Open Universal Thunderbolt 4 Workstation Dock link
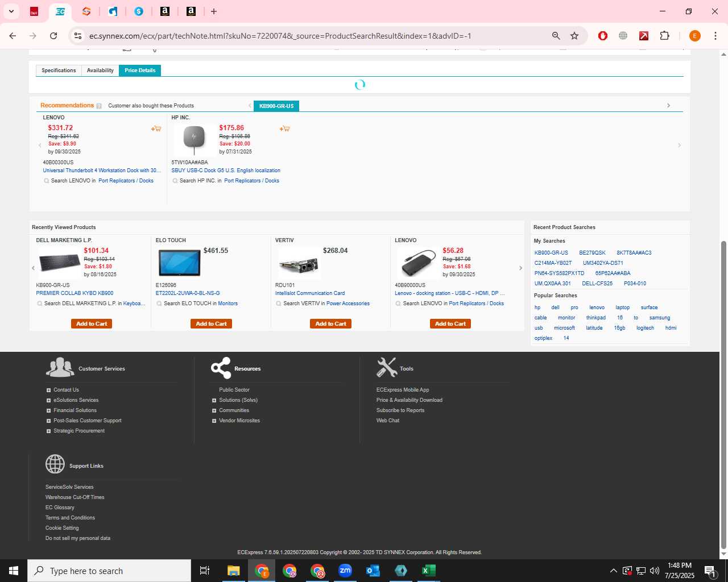The height and width of the screenshot is (582, 728). coord(102,171)
